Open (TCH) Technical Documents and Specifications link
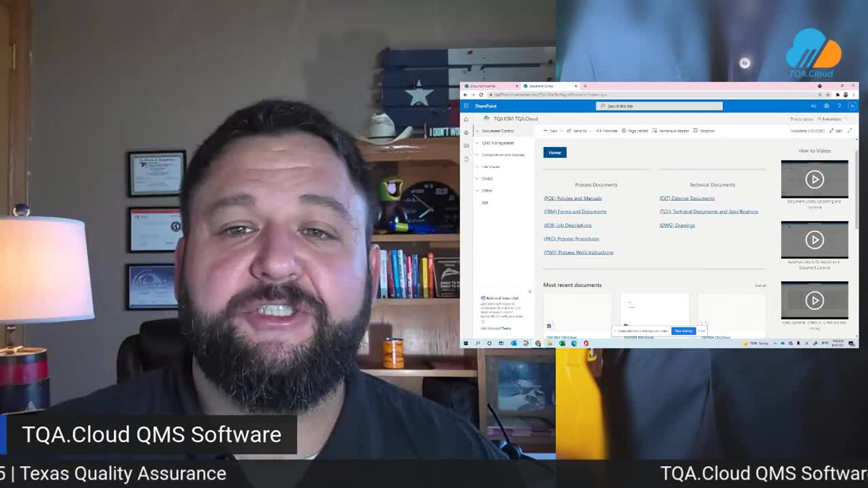Image resolution: width=868 pixels, height=488 pixels. 709,211
